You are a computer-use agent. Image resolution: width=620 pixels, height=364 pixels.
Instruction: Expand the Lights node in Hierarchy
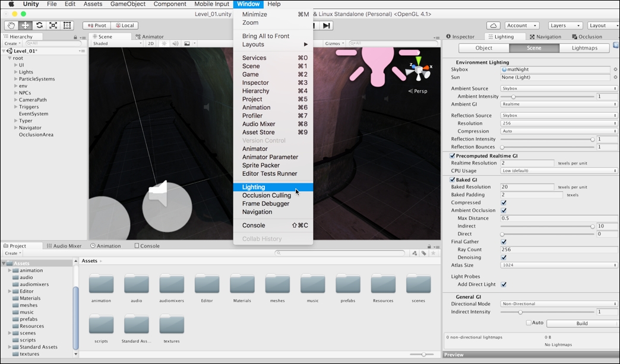coord(16,72)
